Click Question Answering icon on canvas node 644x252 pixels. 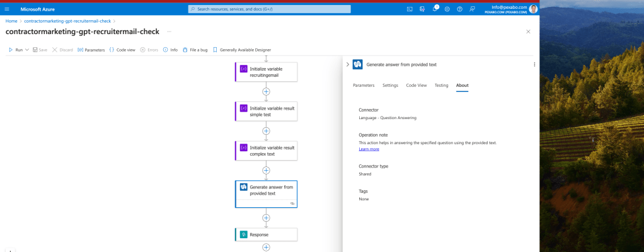coord(244,186)
